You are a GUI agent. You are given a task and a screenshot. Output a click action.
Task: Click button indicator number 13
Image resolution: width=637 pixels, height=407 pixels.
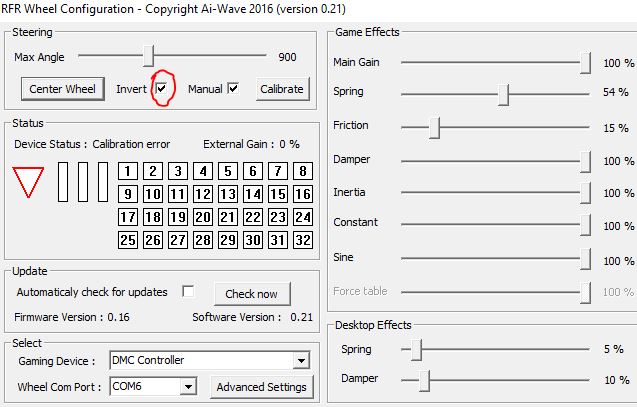click(228, 194)
